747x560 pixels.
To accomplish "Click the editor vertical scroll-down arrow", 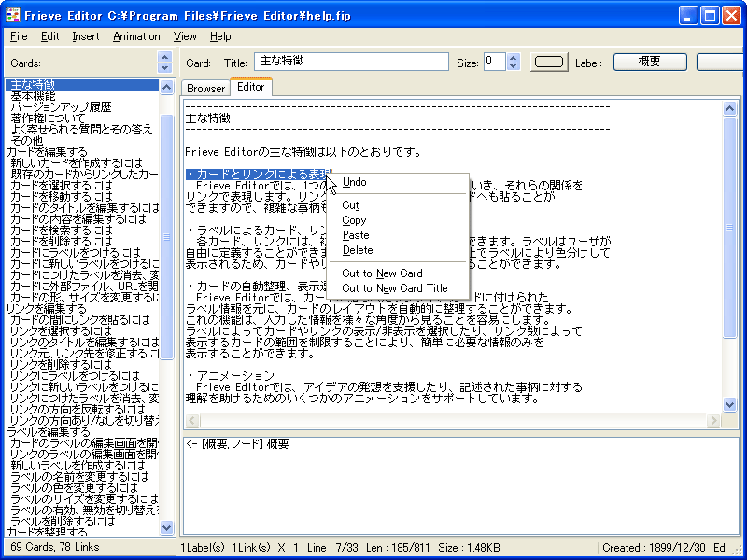I will (x=729, y=405).
